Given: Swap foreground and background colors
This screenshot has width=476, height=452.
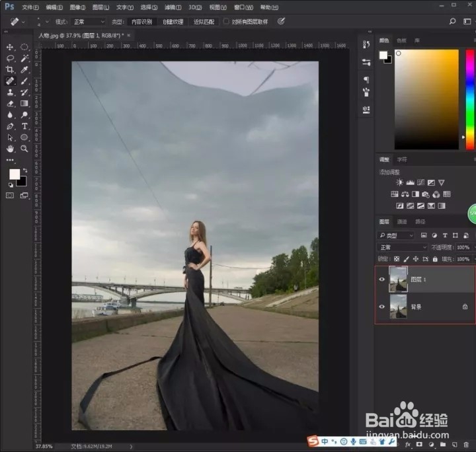Looking at the screenshot, I should [x=25, y=170].
